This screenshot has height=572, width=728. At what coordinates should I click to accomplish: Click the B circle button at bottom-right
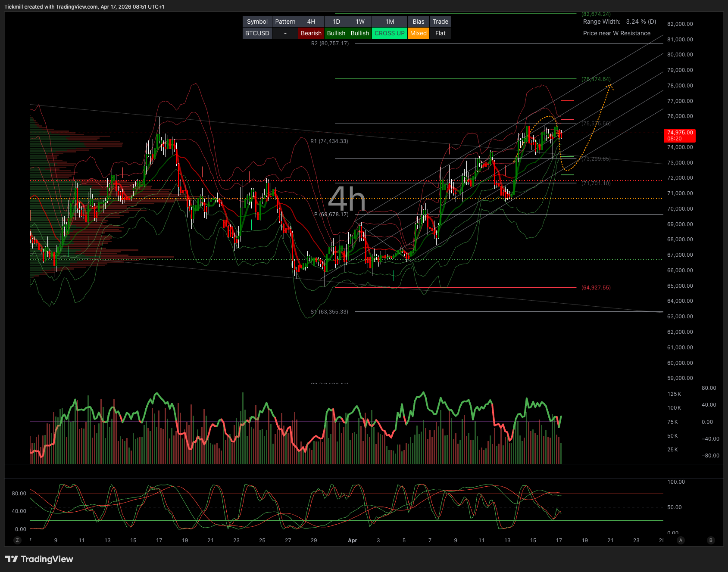pyautogui.click(x=711, y=540)
